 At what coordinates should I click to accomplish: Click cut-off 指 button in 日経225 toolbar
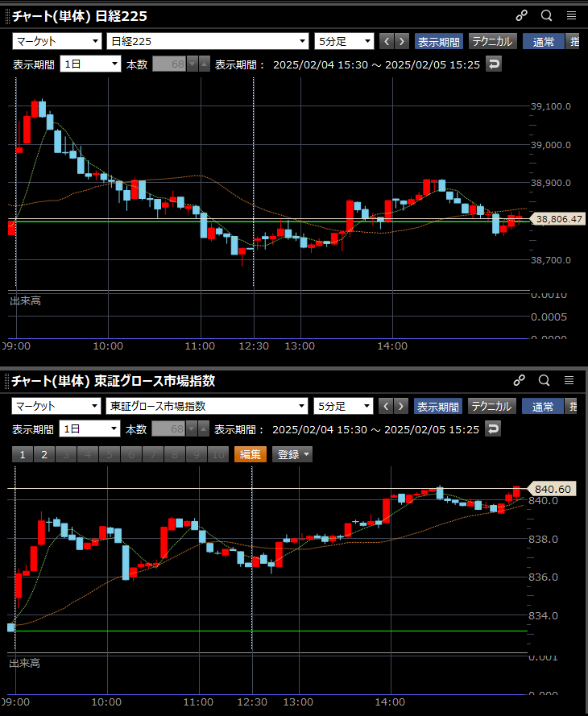point(574,41)
